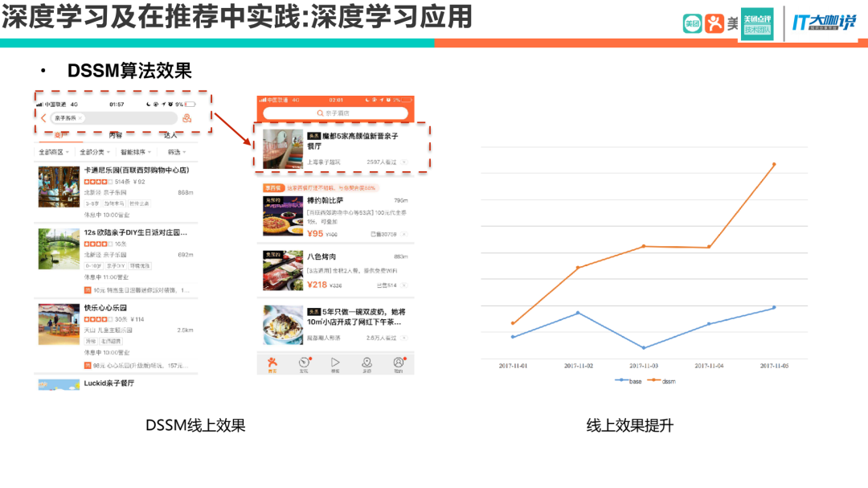Open the 快乐心心乐园 listing title
Image resolution: width=868 pixels, height=488 pixels.
click(105, 308)
